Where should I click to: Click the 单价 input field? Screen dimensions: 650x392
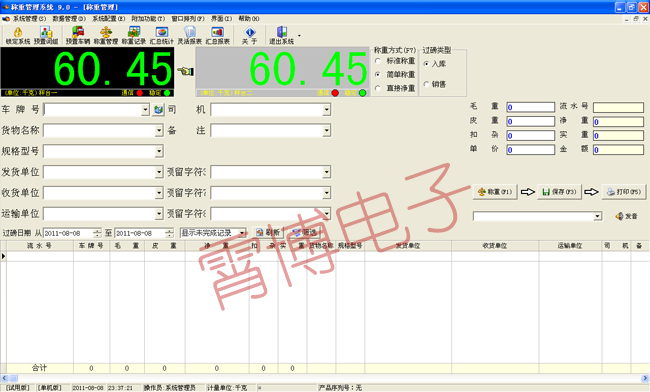tap(530, 150)
